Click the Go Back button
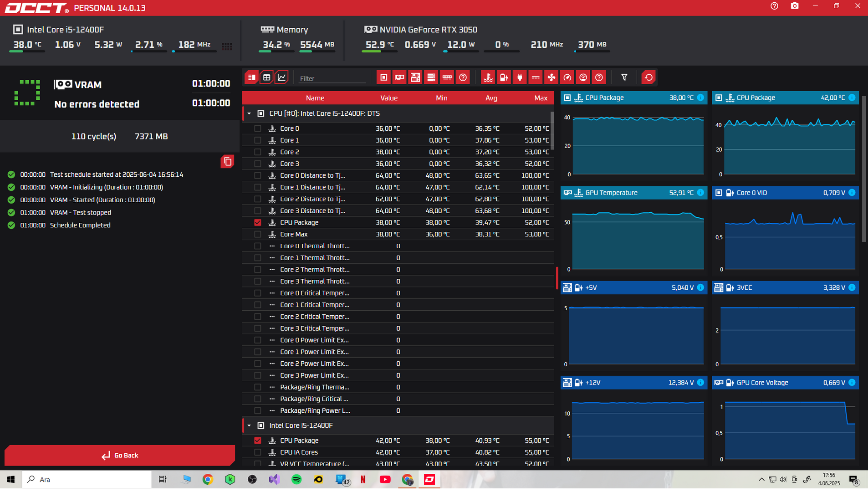The image size is (868, 492). (x=120, y=456)
